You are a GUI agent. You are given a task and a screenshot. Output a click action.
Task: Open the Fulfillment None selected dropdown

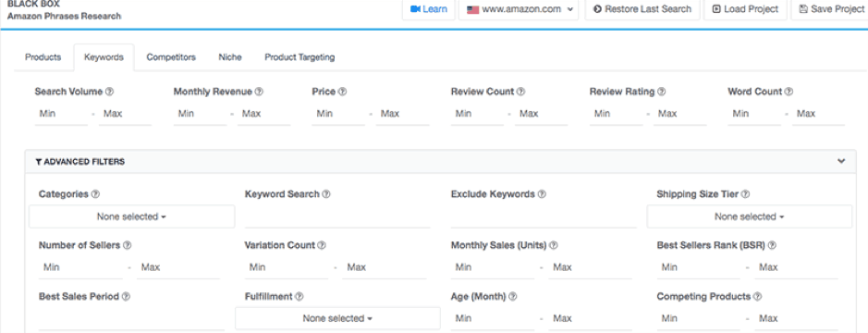[337, 318]
